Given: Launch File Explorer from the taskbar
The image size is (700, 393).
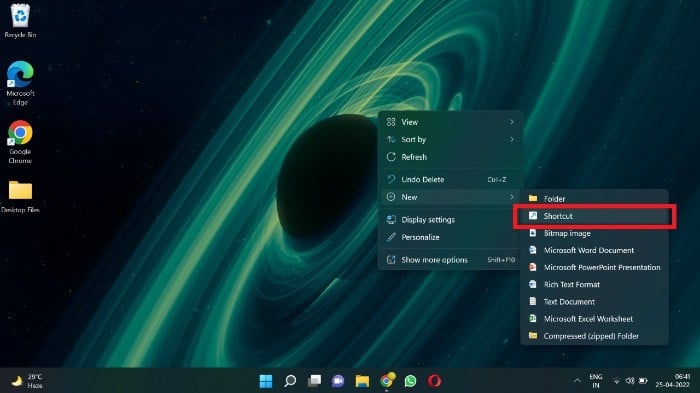Looking at the screenshot, I should coord(362,381).
